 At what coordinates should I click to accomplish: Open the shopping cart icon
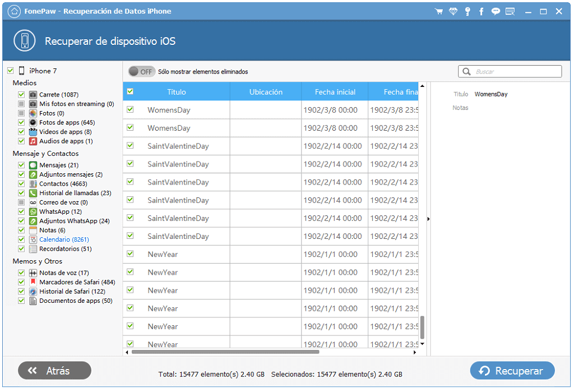pos(438,11)
